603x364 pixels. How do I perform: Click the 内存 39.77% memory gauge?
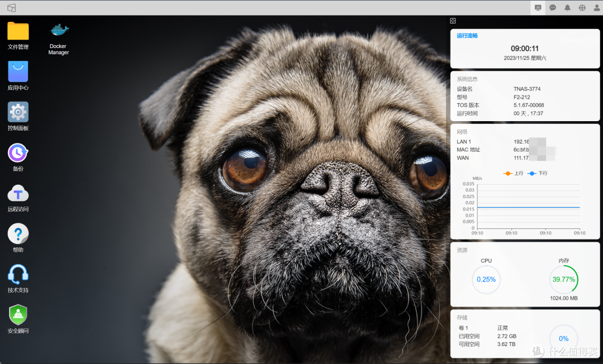click(564, 280)
